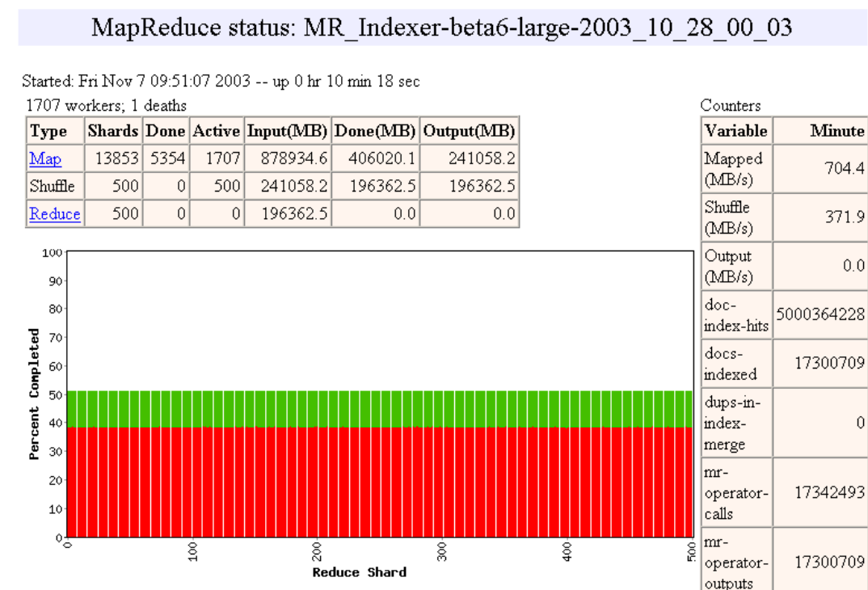Click the MapReduce status page title

click(x=442, y=27)
